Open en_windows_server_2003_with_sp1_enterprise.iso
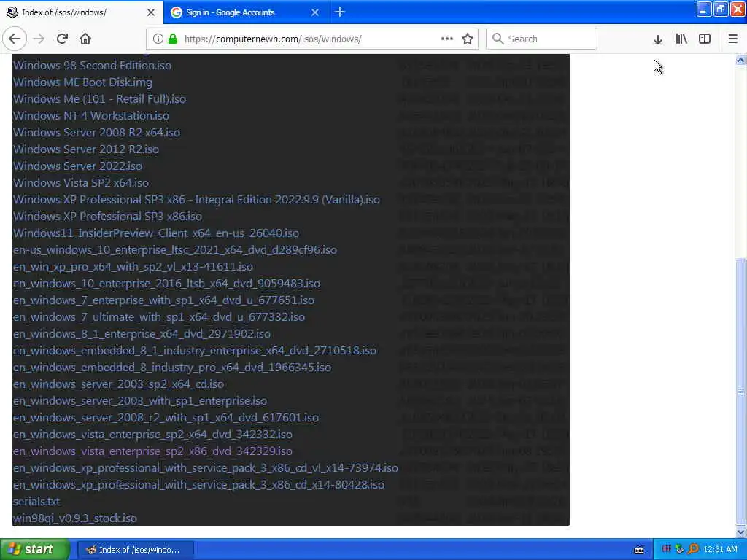The image size is (747, 560). (140, 401)
